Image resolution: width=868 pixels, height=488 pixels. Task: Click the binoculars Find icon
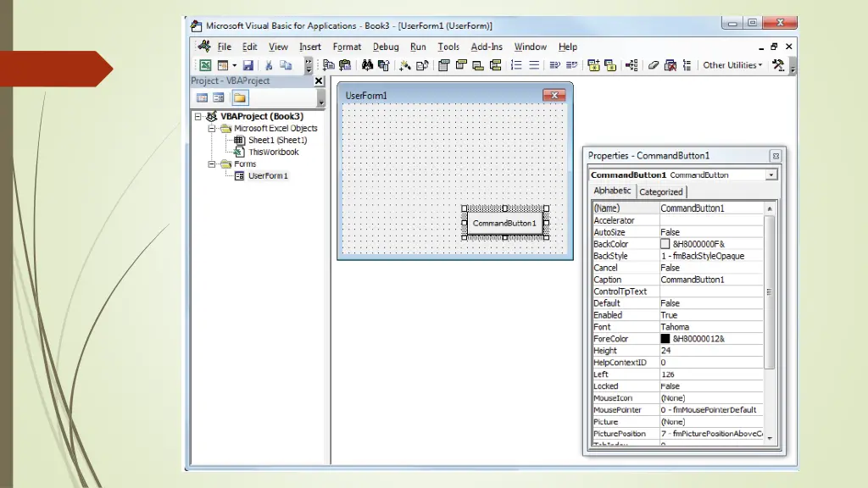point(367,65)
